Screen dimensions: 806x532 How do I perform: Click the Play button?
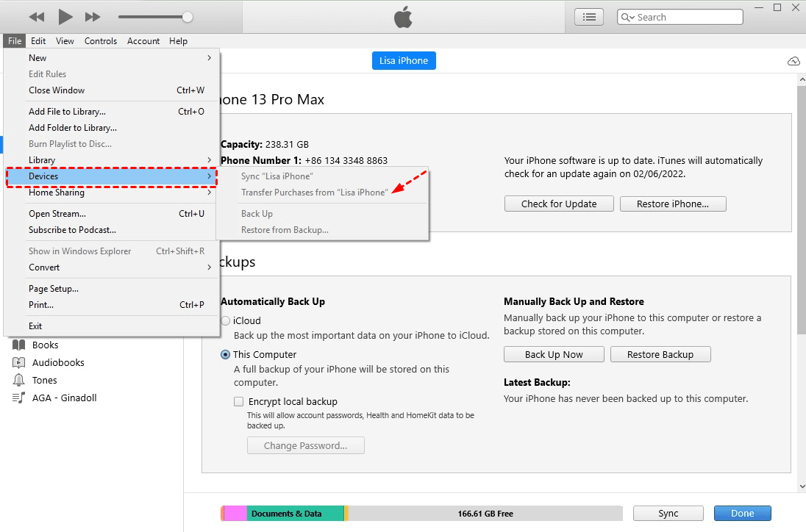65,17
